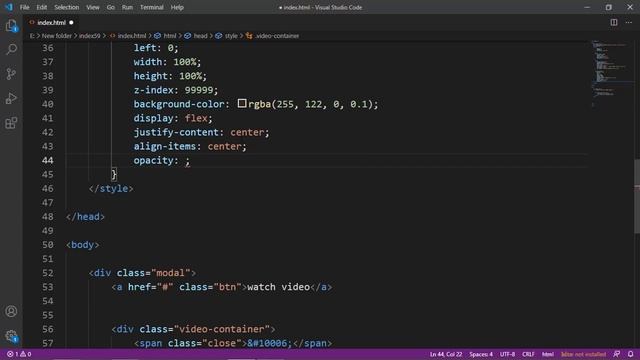Open Run and Debug view

11,98
